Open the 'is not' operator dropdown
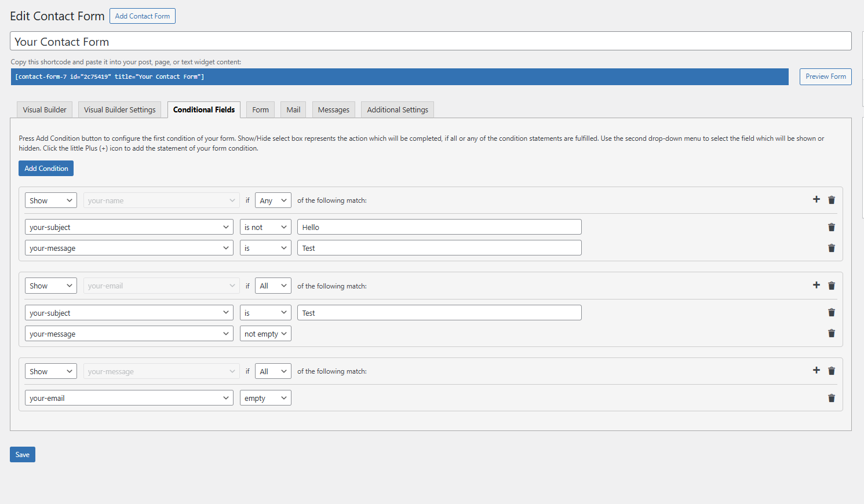Screen dimensions: 864x504 point(265,227)
